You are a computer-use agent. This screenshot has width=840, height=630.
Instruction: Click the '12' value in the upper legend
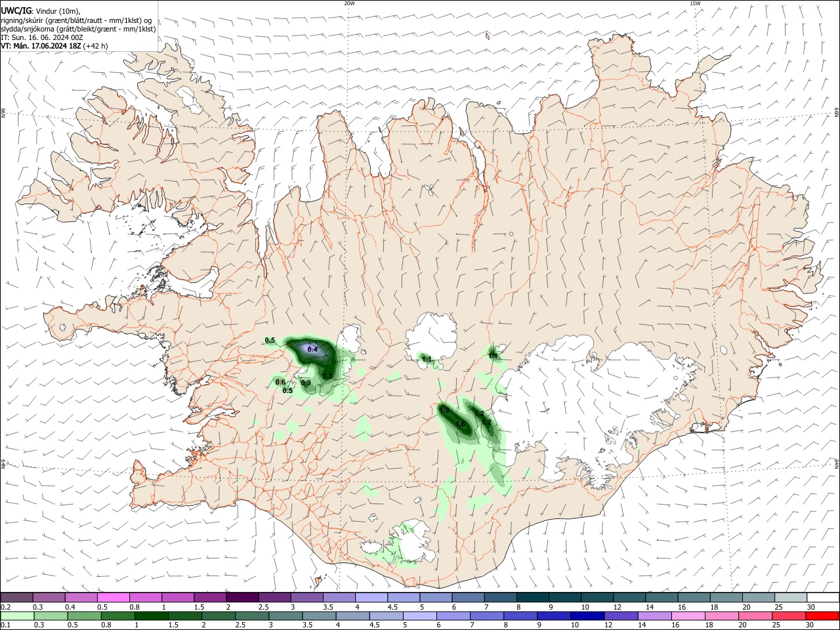coord(617,607)
